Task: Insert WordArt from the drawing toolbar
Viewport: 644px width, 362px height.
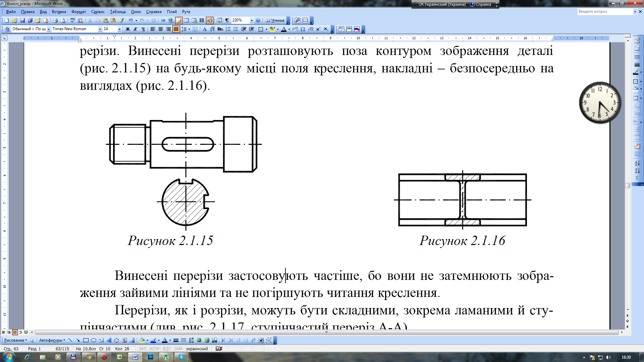Action: point(109,340)
